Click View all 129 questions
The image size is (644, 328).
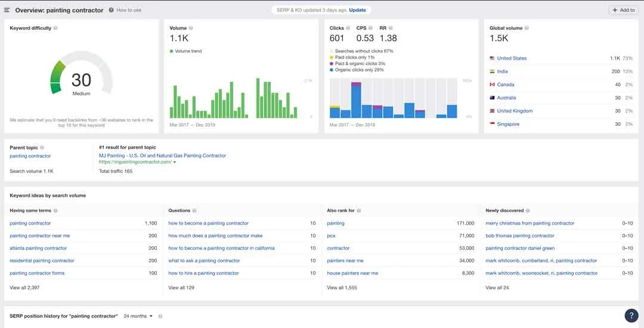(x=181, y=288)
